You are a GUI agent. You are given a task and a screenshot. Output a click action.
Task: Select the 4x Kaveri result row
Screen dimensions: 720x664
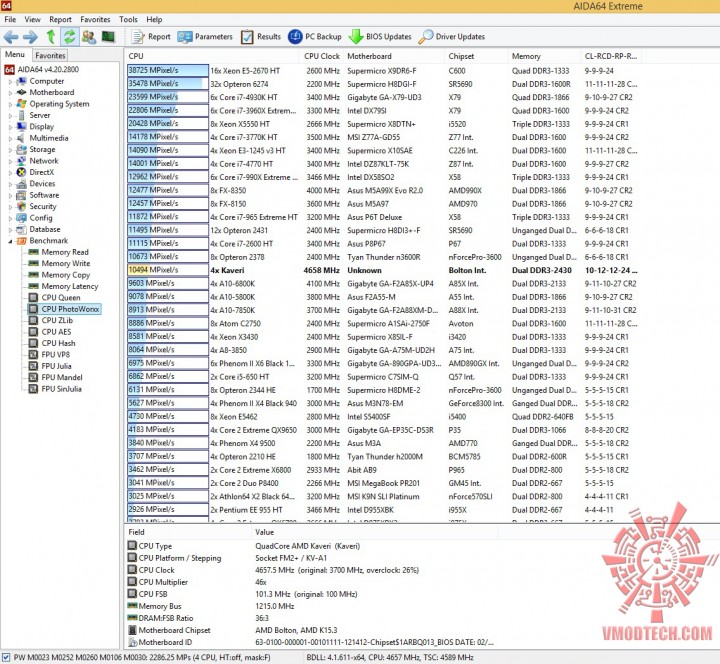coord(382,270)
